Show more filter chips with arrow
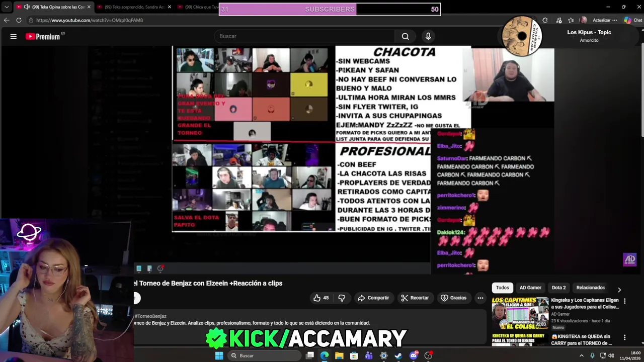Screen dimensions: 644x362 619,290
